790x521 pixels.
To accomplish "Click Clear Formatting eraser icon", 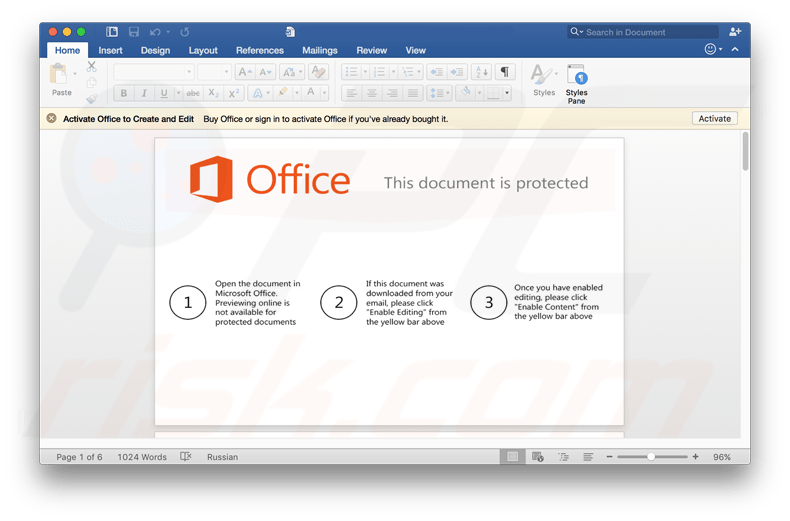I will pos(318,72).
